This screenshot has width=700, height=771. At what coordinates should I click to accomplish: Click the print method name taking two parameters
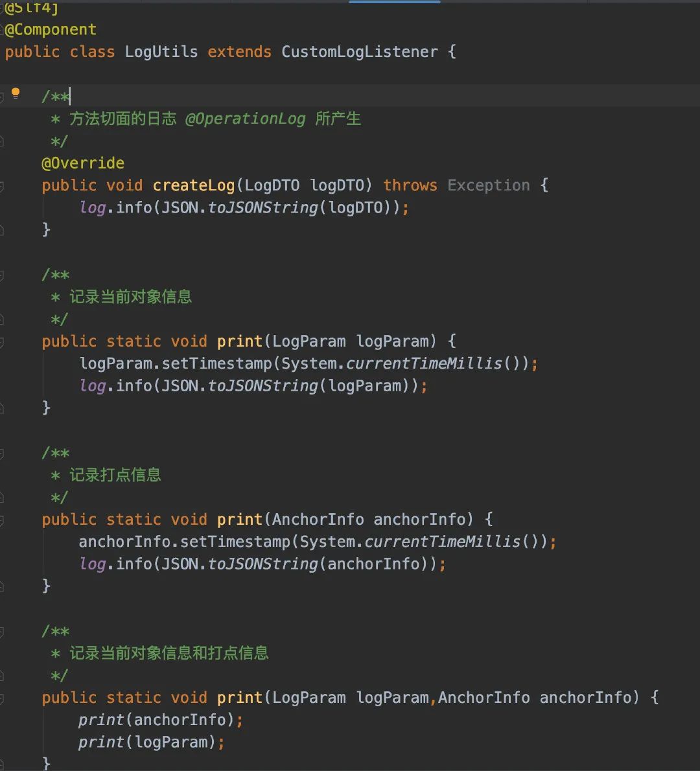pyautogui.click(x=240, y=697)
